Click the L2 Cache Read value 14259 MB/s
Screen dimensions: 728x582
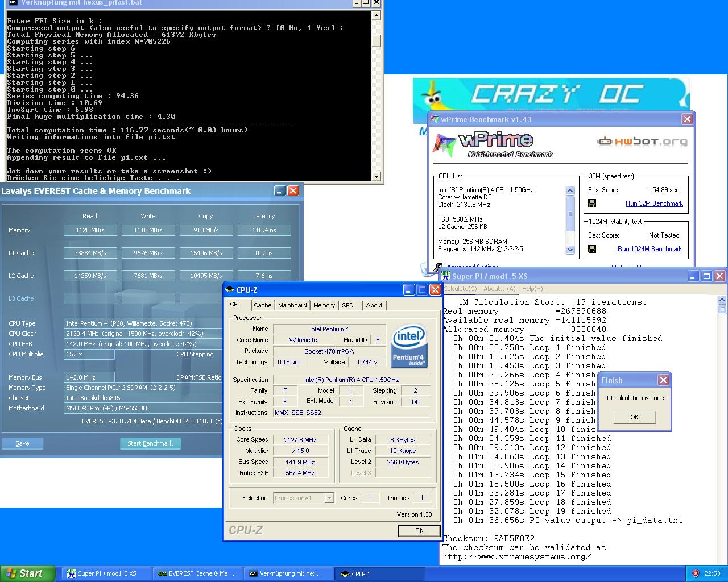pyautogui.click(x=90, y=276)
